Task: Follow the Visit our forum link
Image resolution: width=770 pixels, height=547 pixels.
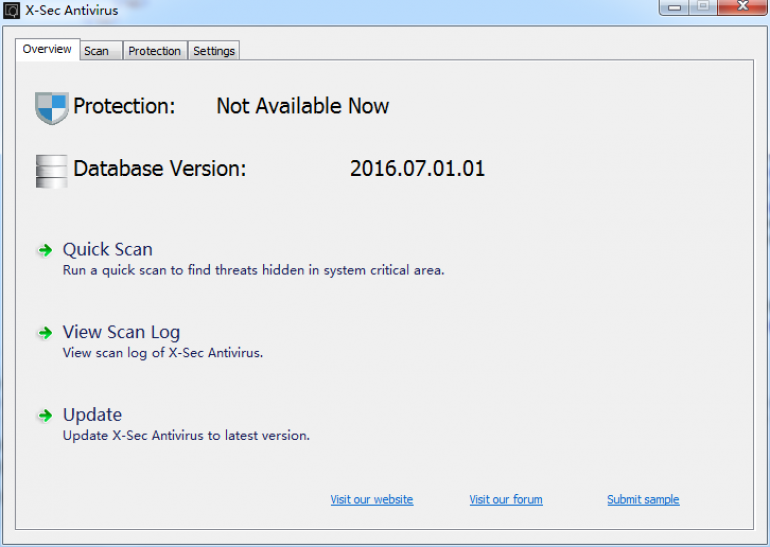Action: pos(506,499)
